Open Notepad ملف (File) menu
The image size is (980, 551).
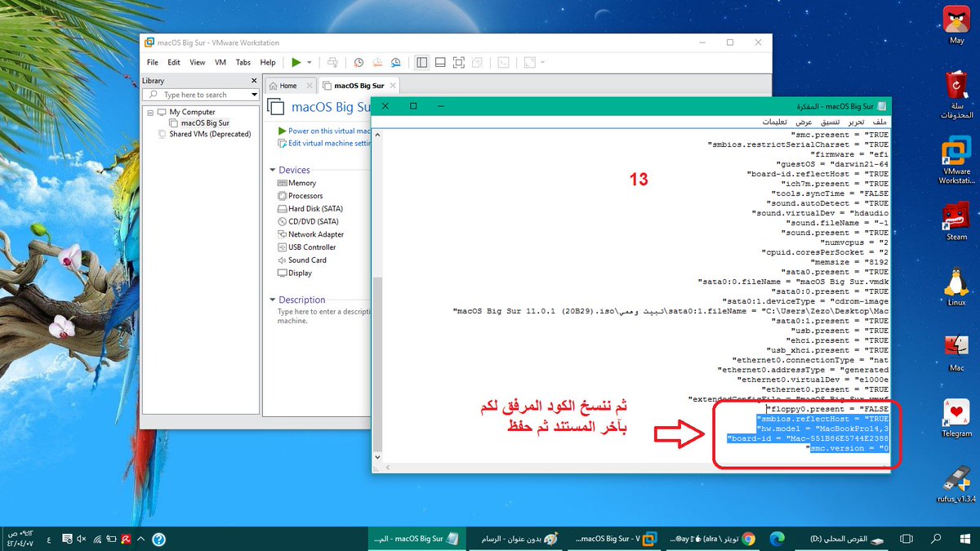880,122
